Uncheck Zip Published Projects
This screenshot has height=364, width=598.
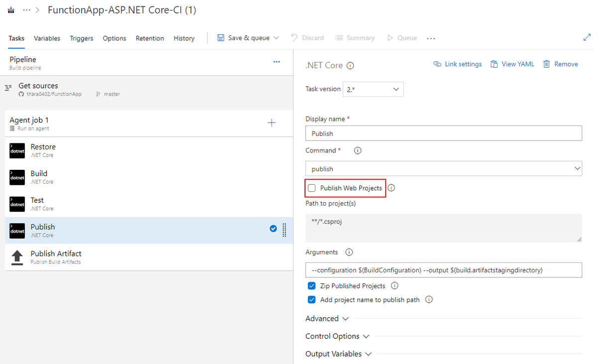312,286
